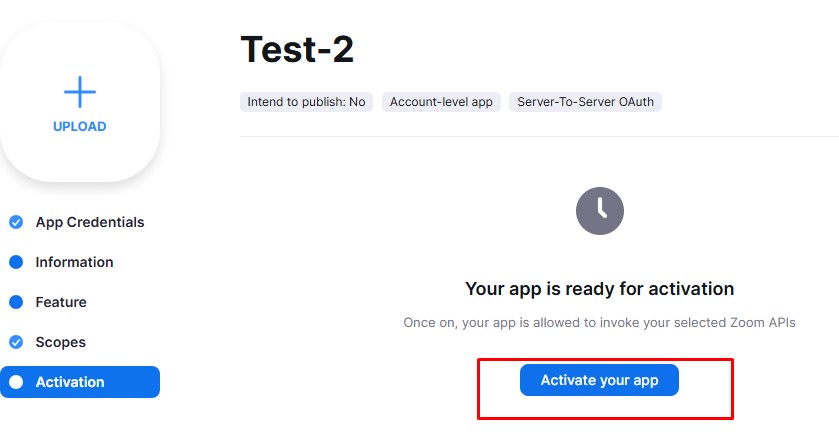839x444 pixels.
Task: Click the App Credentials checkmark icon
Action: click(x=16, y=222)
